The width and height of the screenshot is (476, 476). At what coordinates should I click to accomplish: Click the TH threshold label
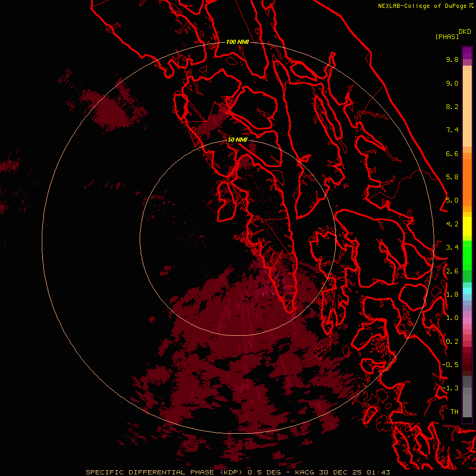[454, 412]
